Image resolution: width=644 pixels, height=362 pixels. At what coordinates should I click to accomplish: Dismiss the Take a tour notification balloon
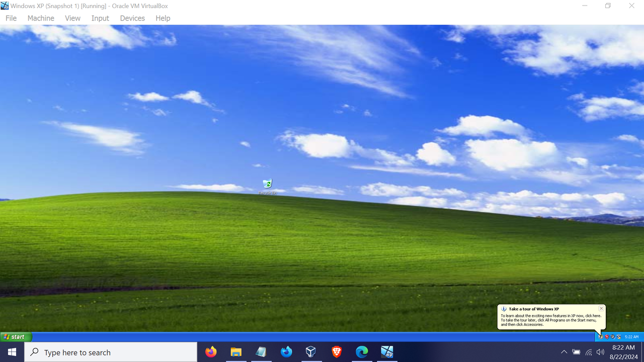click(x=601, y=308)
